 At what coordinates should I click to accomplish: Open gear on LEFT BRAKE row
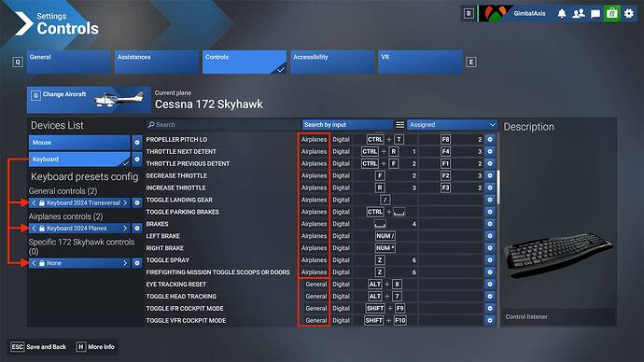(490, 236)
